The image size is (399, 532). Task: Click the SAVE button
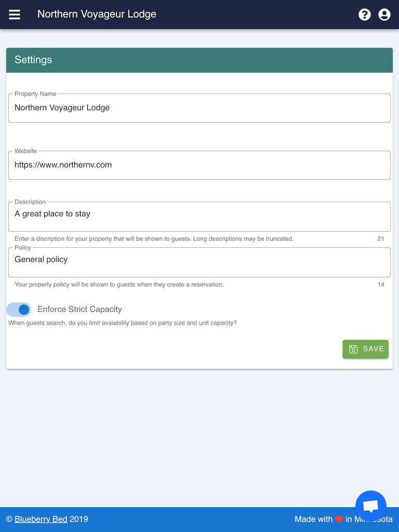(365, 349)
